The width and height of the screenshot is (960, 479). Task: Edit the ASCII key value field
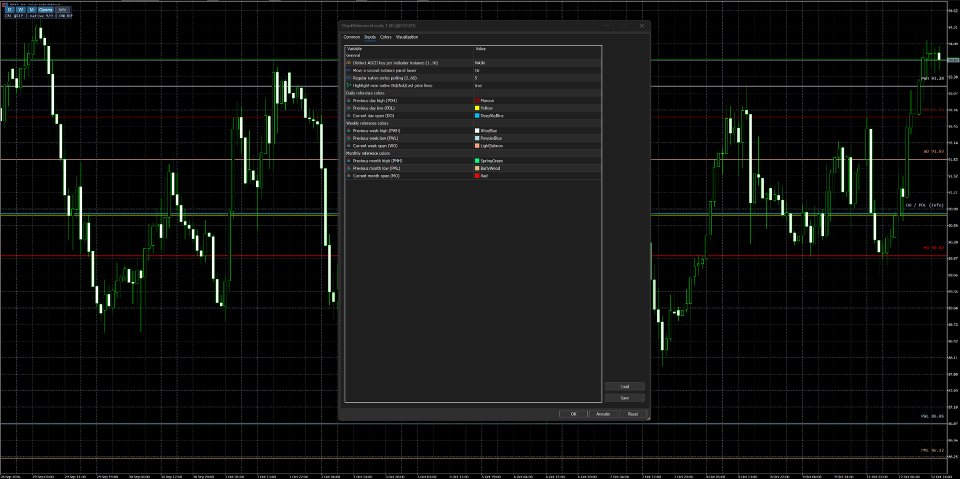[x=537, y=63]
